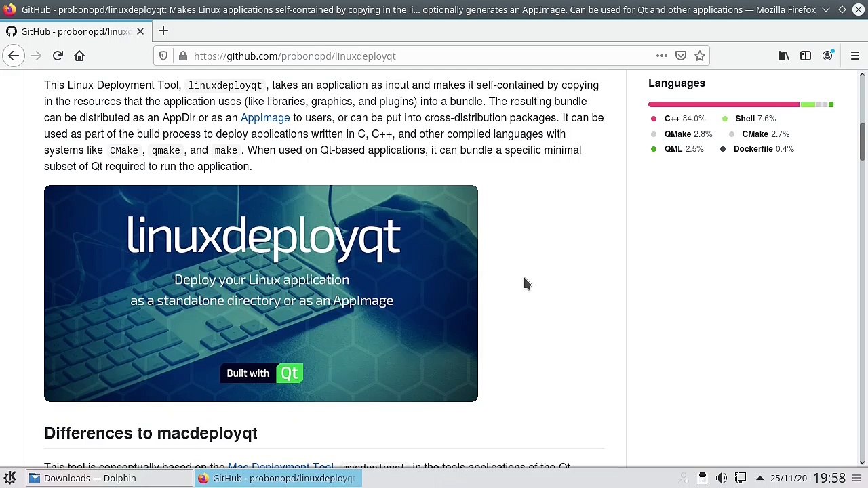Select the GitHub probonopd/linuxdeployqt tab
This screenshot has height=488, width=868.
[75, 31]
